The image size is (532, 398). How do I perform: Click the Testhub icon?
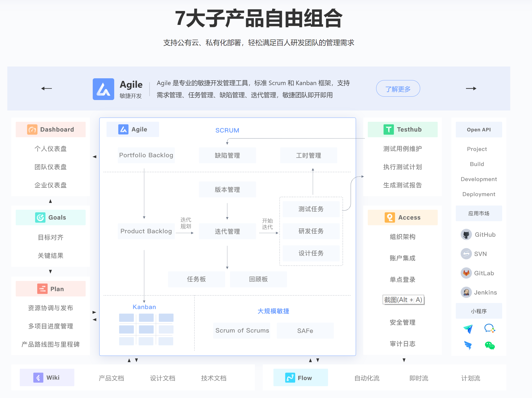point(388,129)
